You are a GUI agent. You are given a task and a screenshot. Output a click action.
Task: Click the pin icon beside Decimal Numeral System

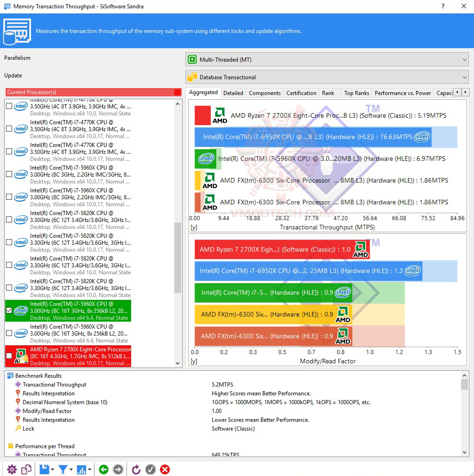tap(18, 402)
